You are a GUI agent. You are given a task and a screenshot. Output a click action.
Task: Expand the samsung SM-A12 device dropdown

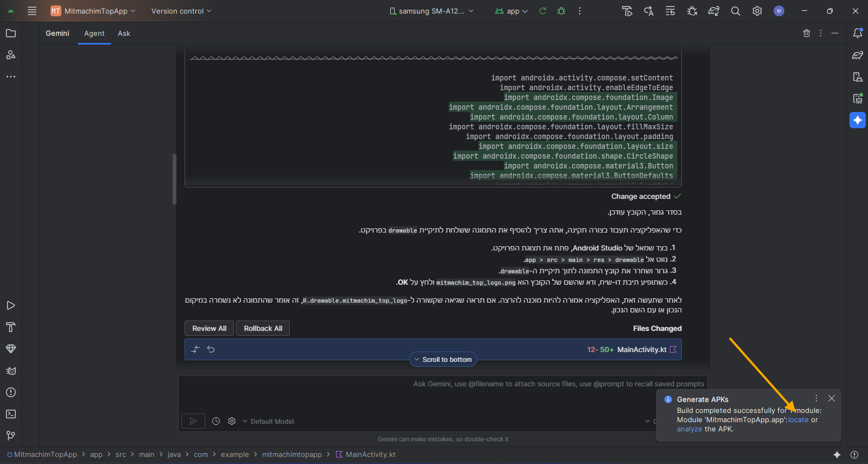[x=432, y=11]
